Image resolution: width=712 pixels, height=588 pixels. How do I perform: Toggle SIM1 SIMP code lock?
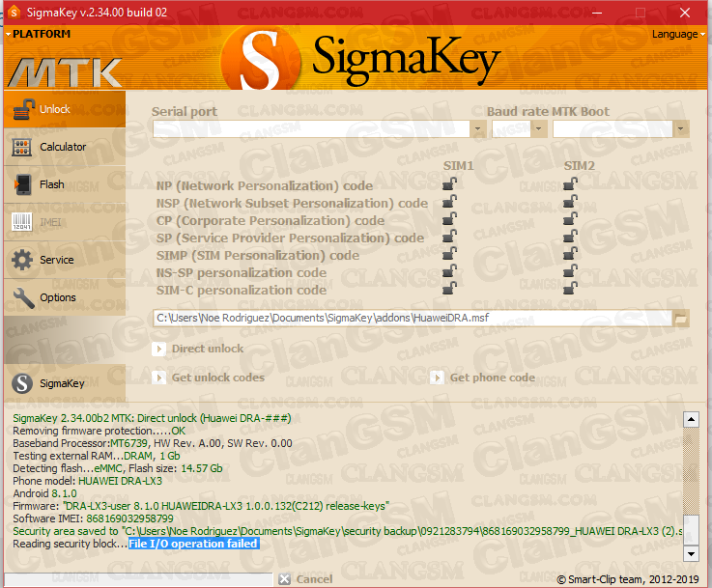(449, 254)
